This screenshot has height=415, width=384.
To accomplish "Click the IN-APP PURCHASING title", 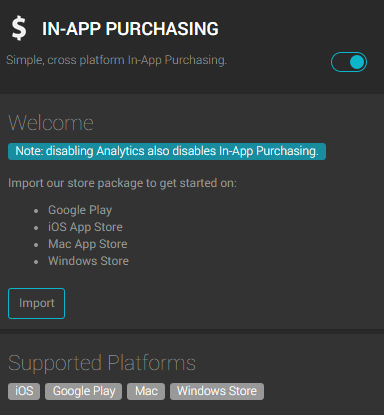I will [x=130, y=29].
